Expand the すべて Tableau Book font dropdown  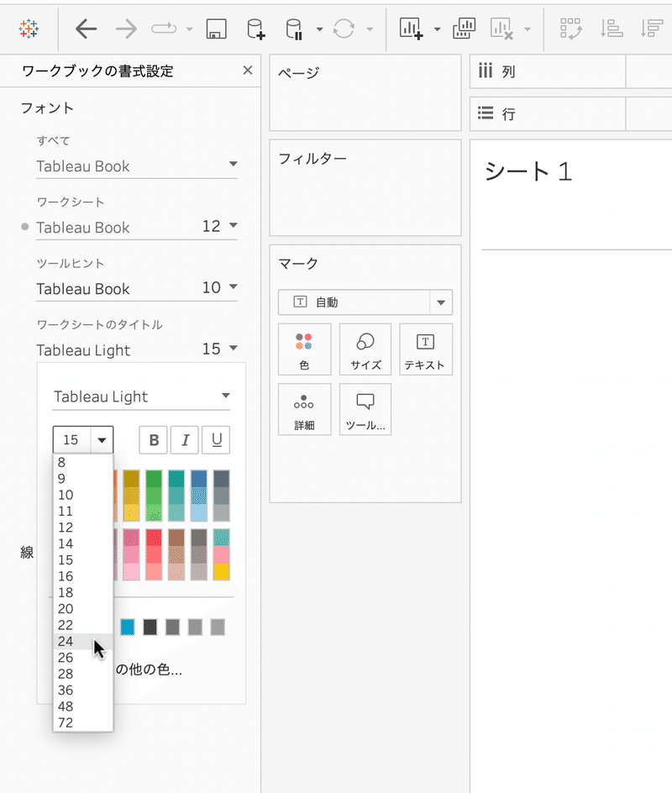pos(137,165)
